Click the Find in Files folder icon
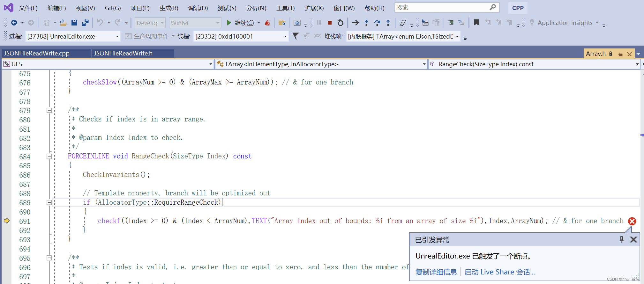This screenshot has width=644, height=284. (282, 23)
